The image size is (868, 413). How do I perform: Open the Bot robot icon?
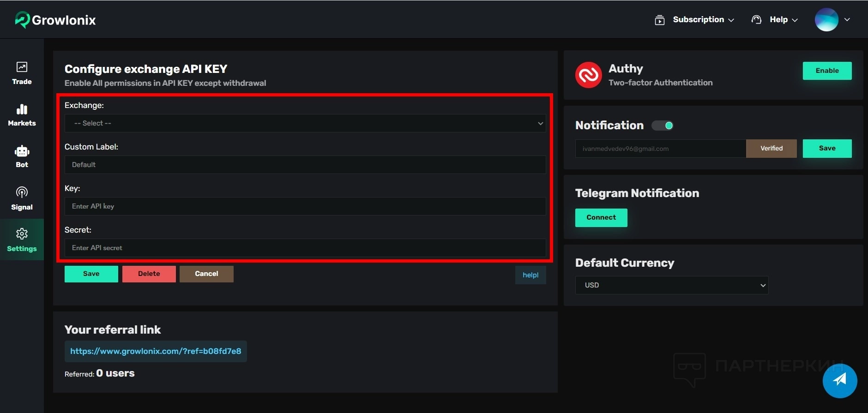(x=22, y=151)
